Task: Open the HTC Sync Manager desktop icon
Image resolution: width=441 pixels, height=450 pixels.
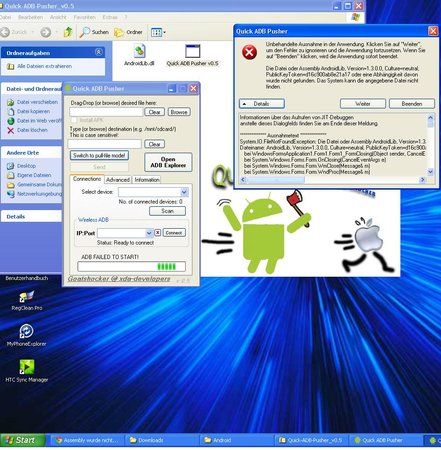Action: click(26, 367)
